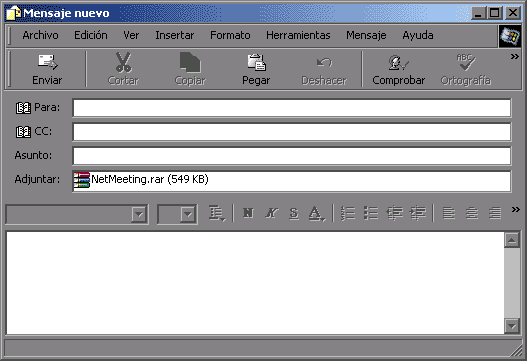This screenshot has height=361, width=527.
Task: Apply numbered list formatting
Action: (x=348, y=213)
